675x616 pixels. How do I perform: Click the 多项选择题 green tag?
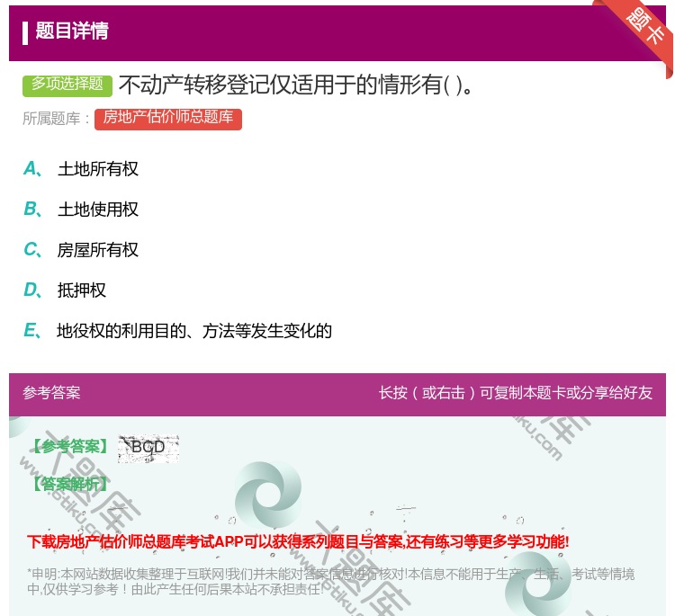coord(67,85)
